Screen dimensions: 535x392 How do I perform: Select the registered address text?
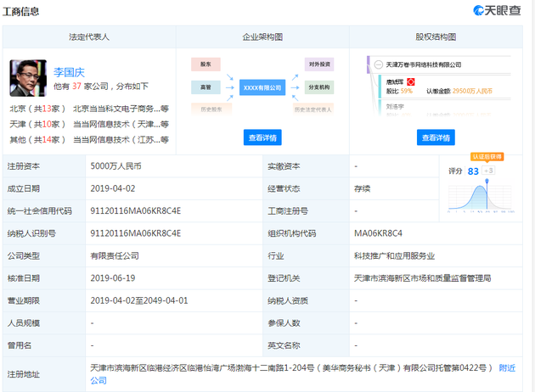[291, 368]
